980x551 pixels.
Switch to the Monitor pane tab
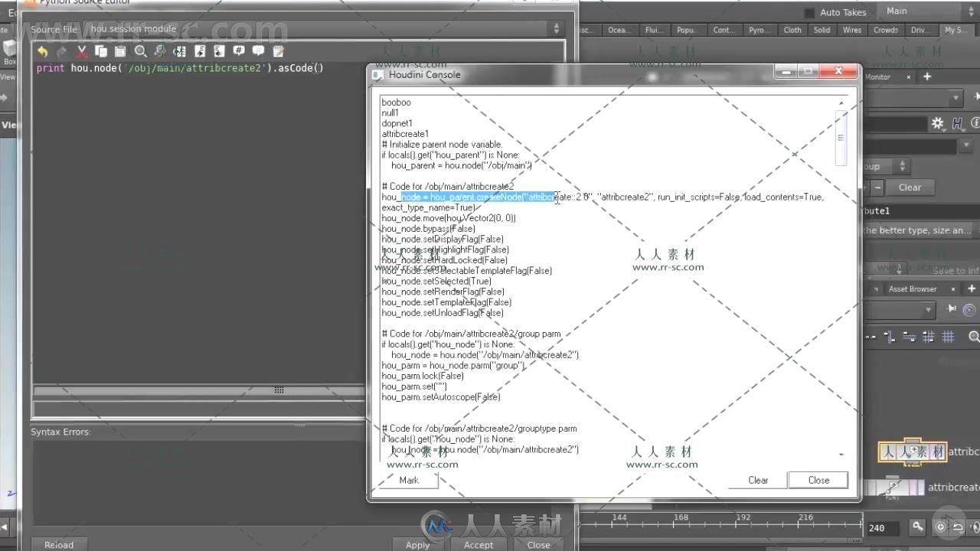click(x=877, y=77)
